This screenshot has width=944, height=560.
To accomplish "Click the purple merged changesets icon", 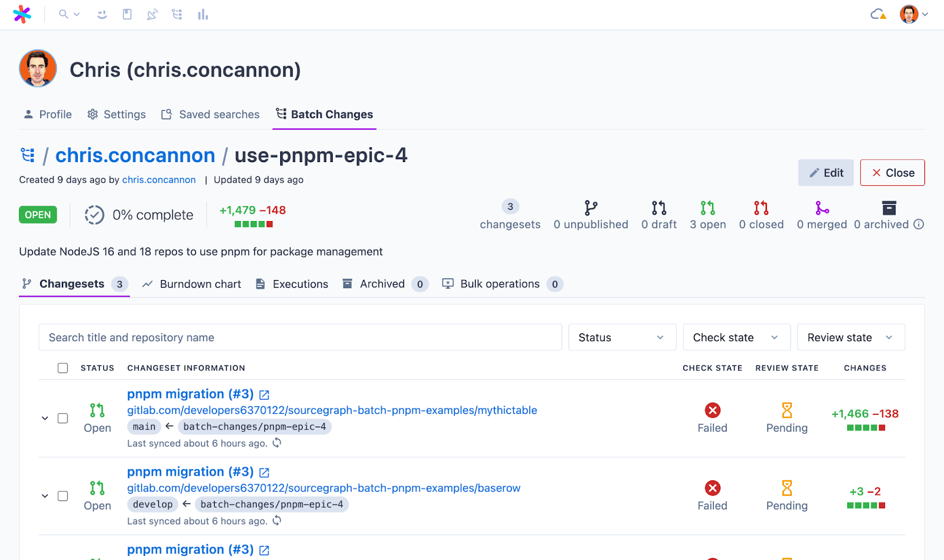I will (x=822, y=207).
